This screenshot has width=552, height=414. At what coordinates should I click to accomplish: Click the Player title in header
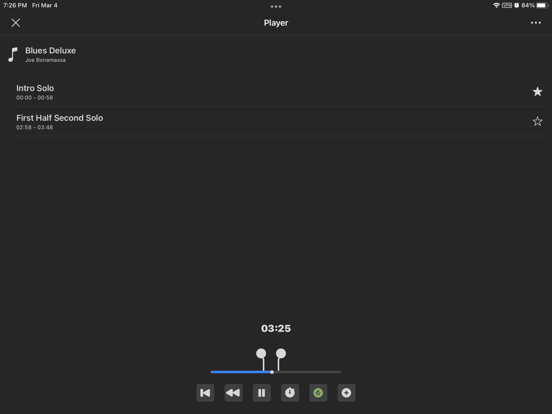(276, 23)
